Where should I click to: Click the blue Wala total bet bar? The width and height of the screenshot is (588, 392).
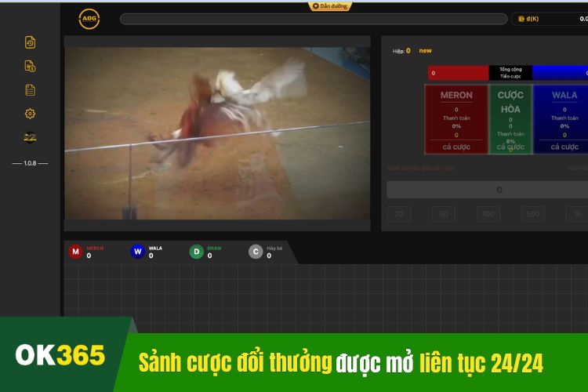point(560,73)
